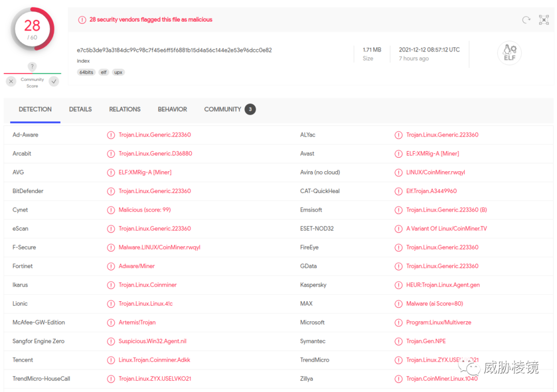This screenshot has height=392, width=557.
Task: Click 'Malicious (score: 99)' Cynet result
Action: click(x=144, y=210)
